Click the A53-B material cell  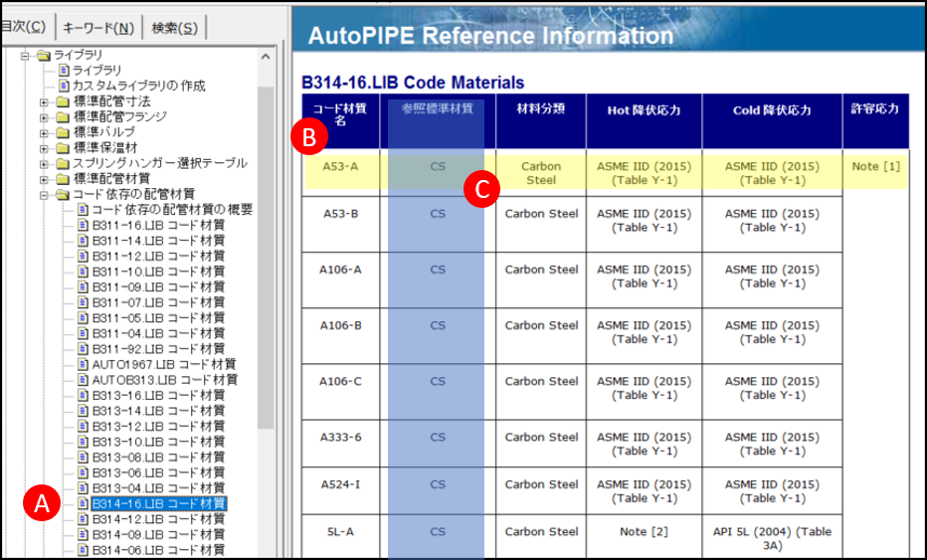click(x=340, y=224)
